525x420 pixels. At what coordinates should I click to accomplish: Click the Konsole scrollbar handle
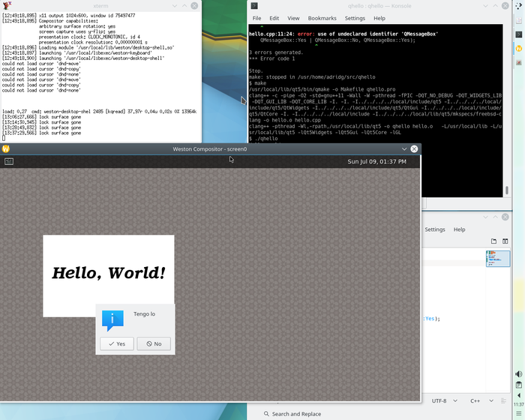point(506,190)
